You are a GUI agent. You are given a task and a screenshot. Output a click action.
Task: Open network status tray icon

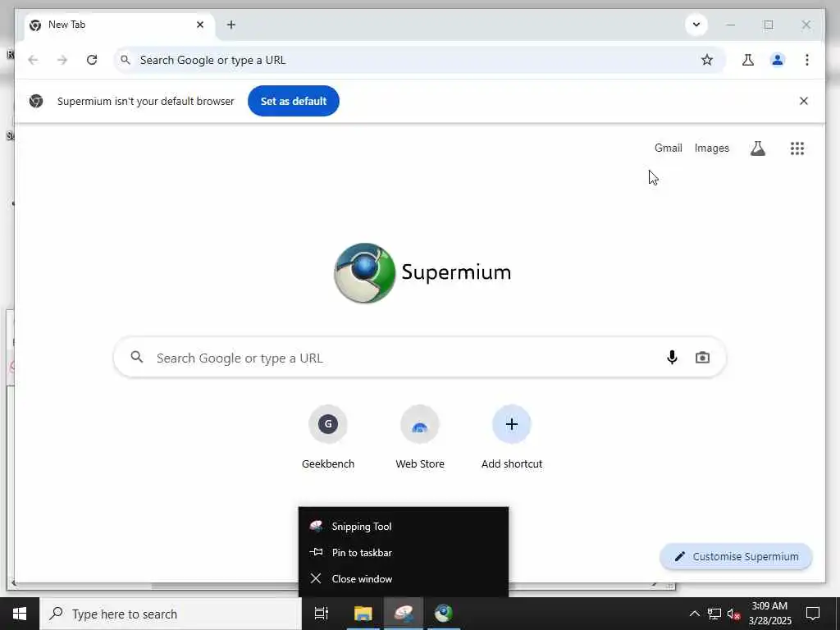714,614
